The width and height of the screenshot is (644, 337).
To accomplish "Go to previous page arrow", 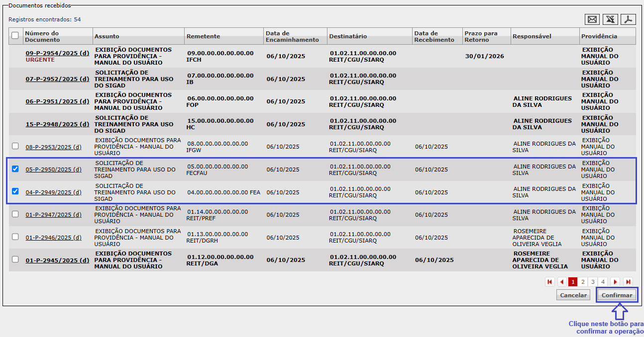I will 562,282.
